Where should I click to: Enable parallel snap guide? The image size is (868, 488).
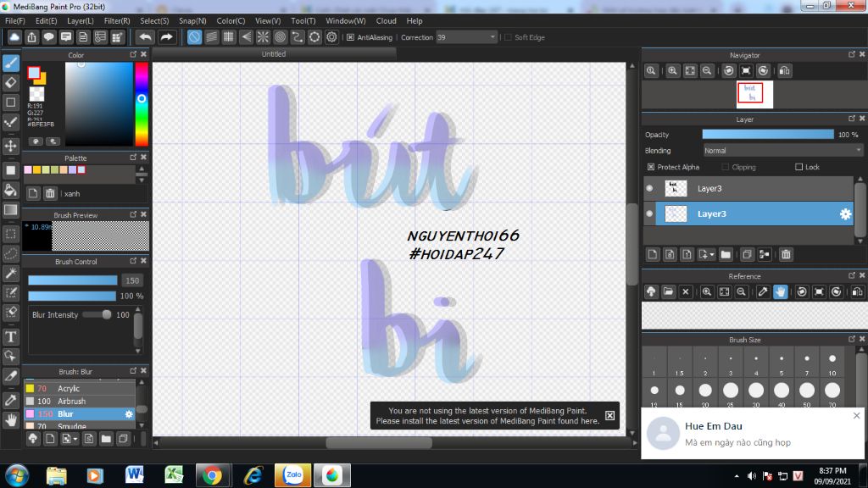211,37
